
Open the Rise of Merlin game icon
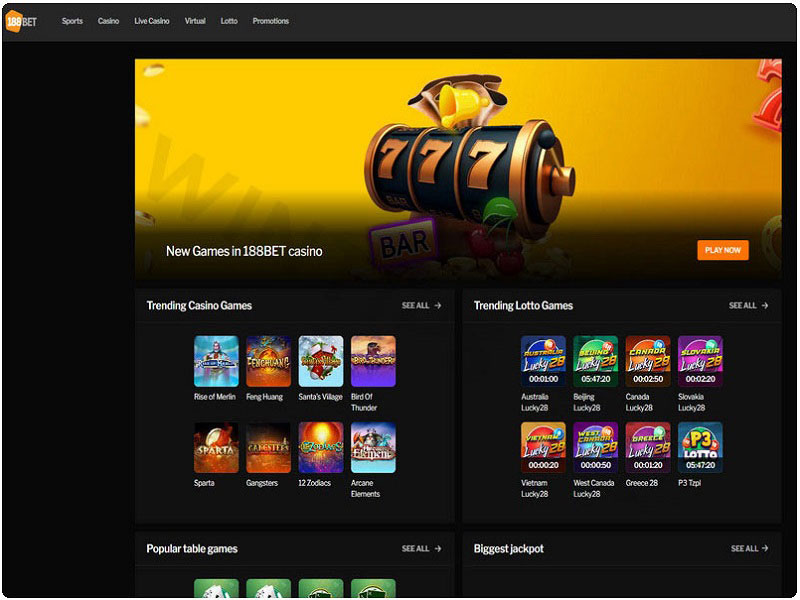coord(216,361)
